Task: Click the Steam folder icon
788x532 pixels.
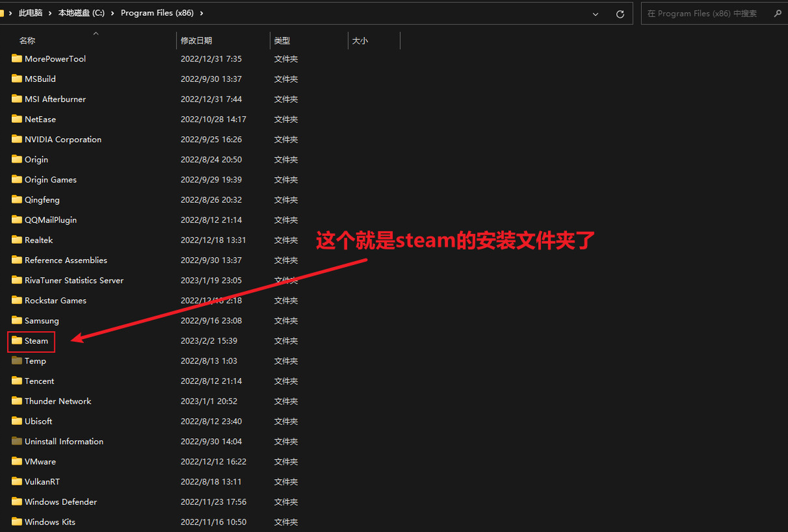Action: click(x=17, y=340)
